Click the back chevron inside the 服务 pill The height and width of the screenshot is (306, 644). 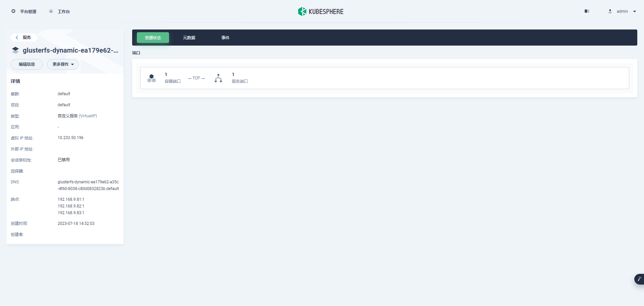click(x=17, y=38)
